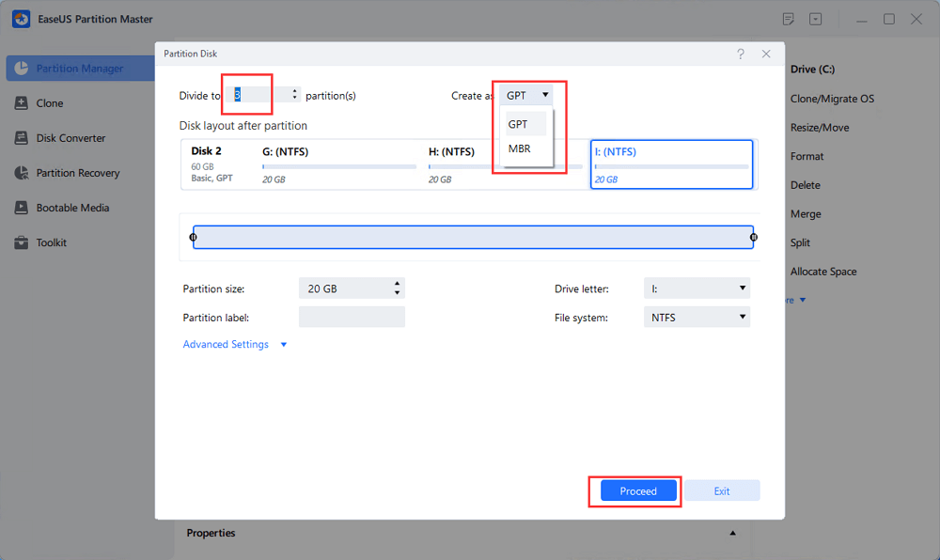
Task: Grab the left handle of partition bar
Action: pyautogui.click(x=193, y=237)
